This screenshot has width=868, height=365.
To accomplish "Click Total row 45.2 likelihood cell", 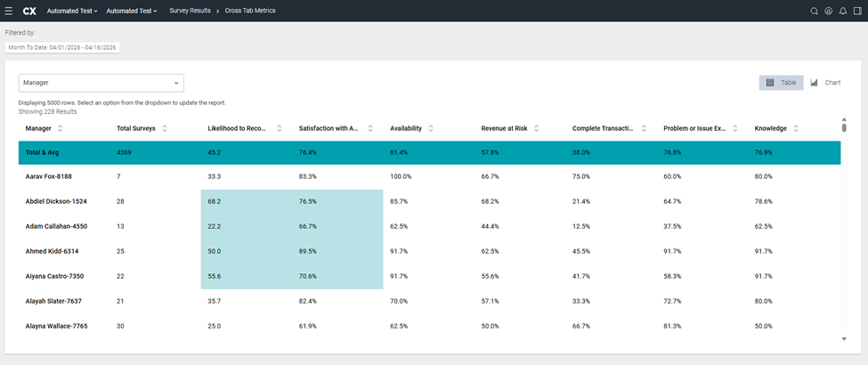I will [x=213, y=152].
